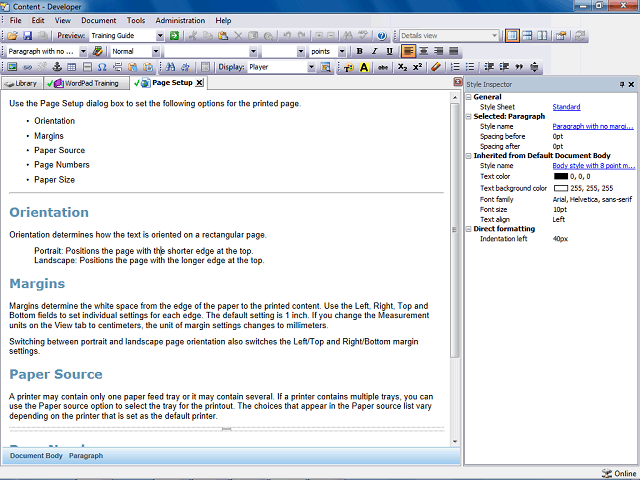
Task: Toggle center alignment button
Action: pos(424,51)
